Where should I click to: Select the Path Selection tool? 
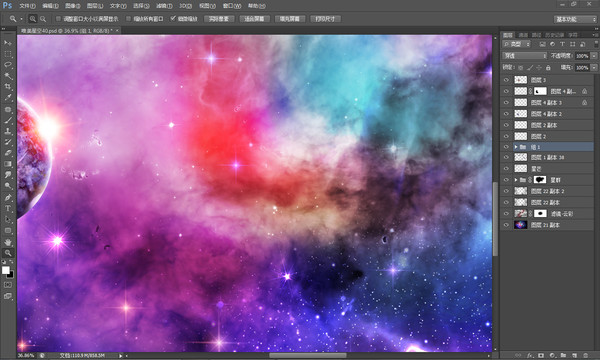tap(8, 220)
